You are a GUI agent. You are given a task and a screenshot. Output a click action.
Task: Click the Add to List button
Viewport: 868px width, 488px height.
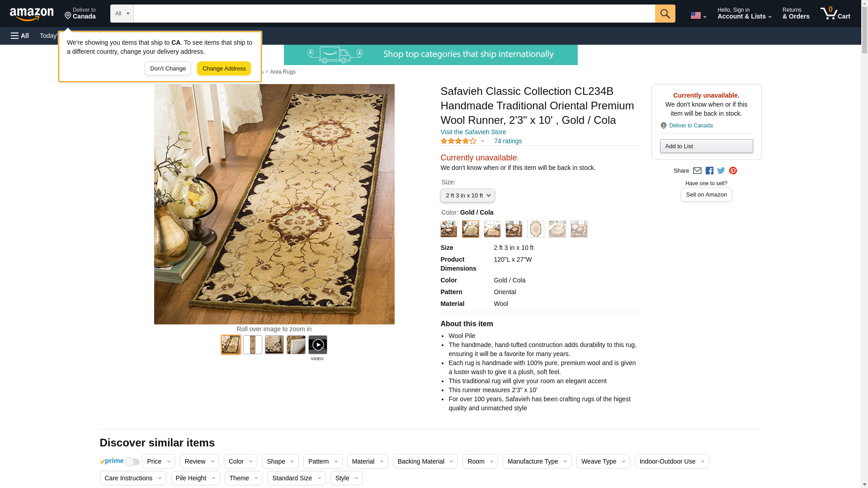click(x=706, y=146)
